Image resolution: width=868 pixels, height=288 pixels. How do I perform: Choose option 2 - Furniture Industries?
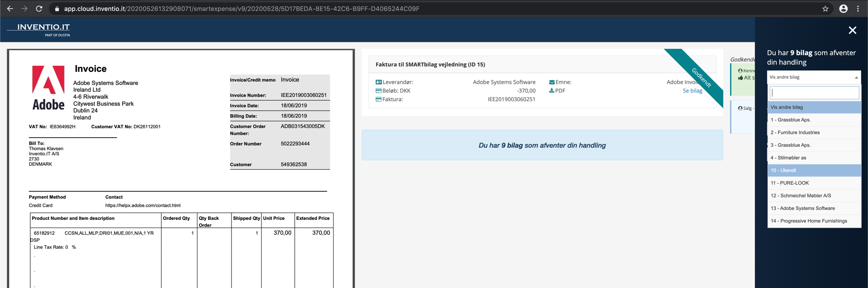point(814,133)
